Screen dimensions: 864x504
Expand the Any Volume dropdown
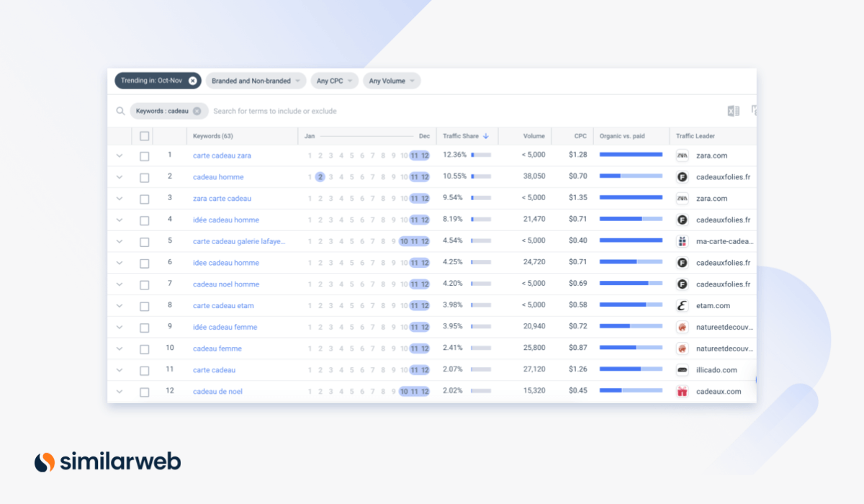pos(392,81)
